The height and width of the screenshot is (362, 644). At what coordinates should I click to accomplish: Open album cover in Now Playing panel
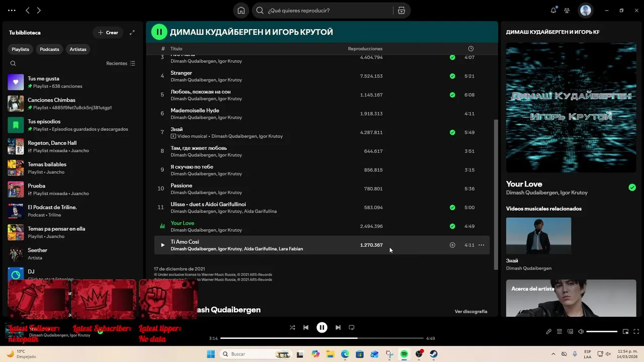point(571,108)
